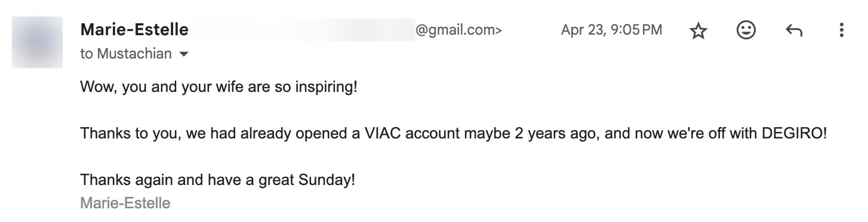Screen dimensions: 868x222
Task: Click the Apr 23, 9:05 PM timestamp
Action: click(611, 30)
